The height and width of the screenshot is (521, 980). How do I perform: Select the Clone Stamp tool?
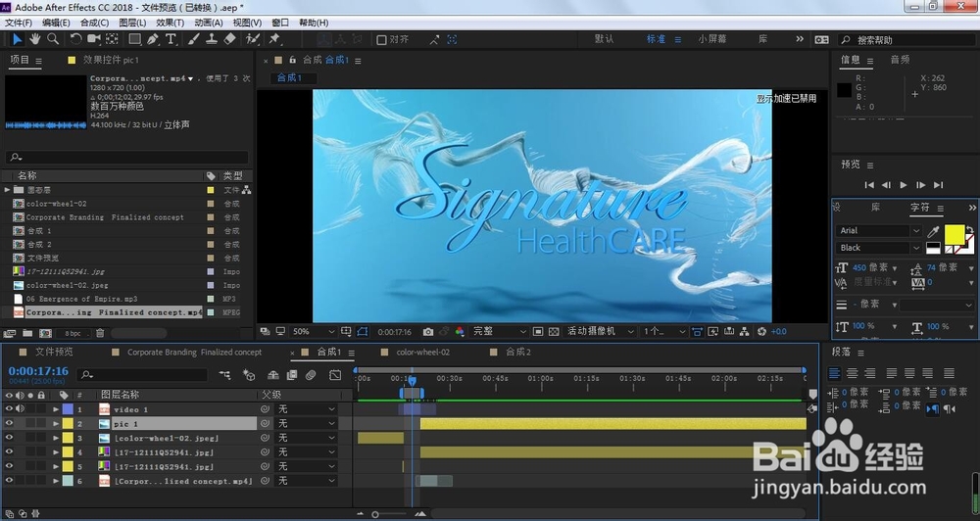pos(212,39)
